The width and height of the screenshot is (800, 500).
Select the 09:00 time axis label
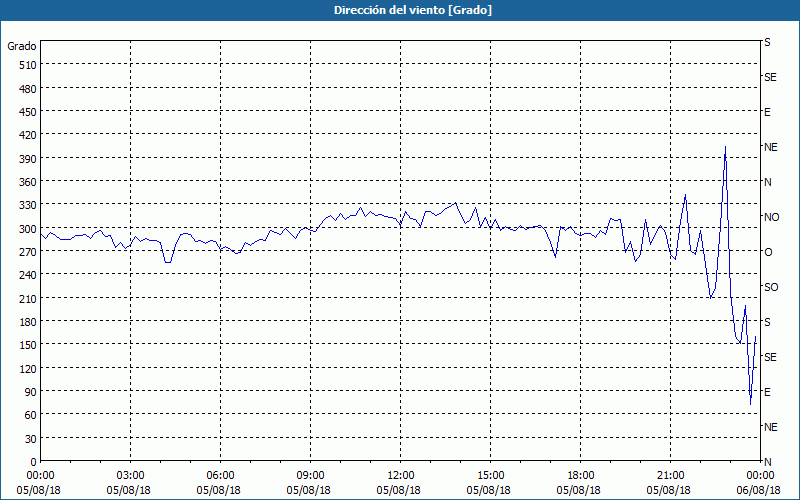click(310, 476)
